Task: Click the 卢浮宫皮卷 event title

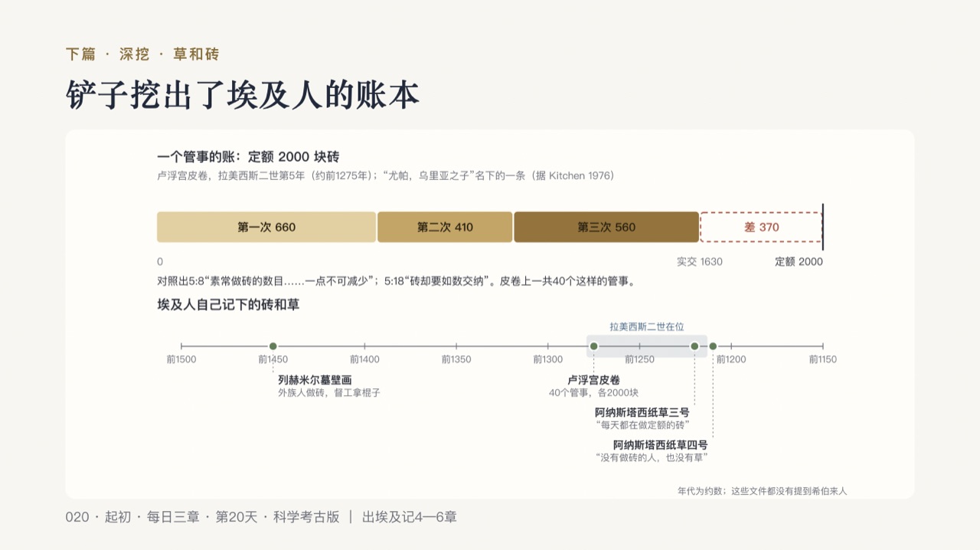Action: point(593,380)
